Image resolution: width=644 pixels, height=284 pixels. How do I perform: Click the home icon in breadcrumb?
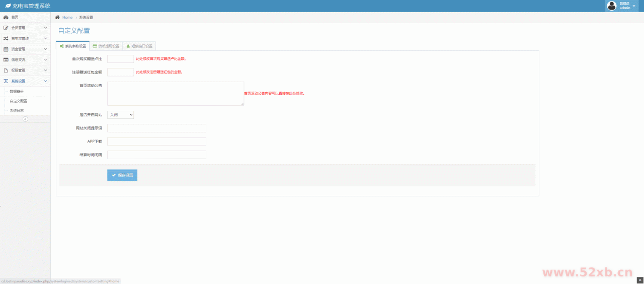(x=58, y=17)
